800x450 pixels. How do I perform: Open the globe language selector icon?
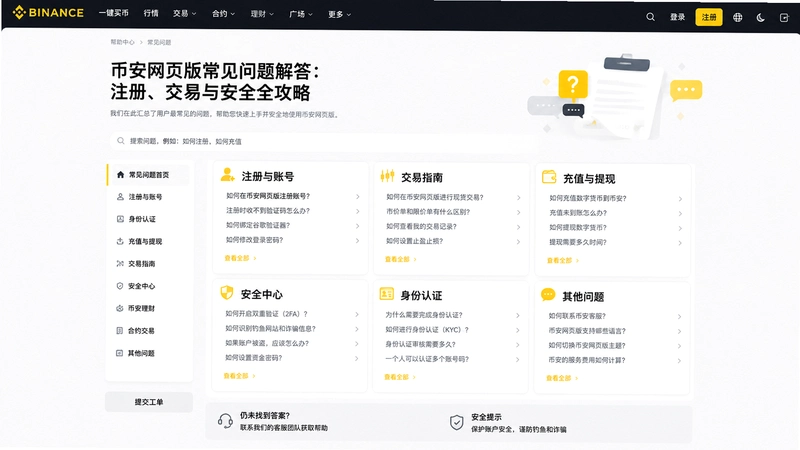[x=737, y=17]
